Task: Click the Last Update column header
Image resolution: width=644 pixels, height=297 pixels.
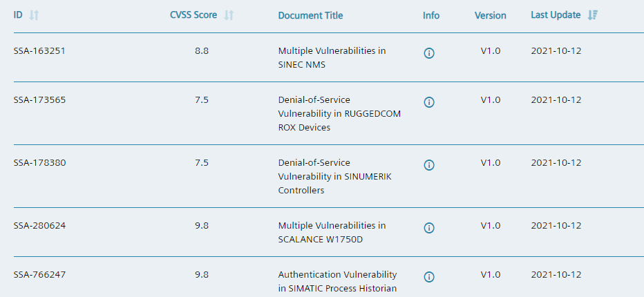Action: (x=556, y=15)
